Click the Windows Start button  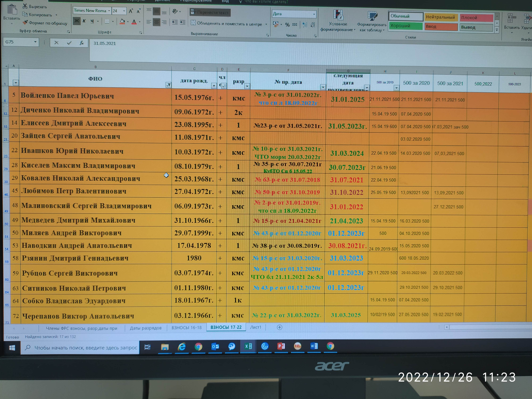click(x=12, y=348)
